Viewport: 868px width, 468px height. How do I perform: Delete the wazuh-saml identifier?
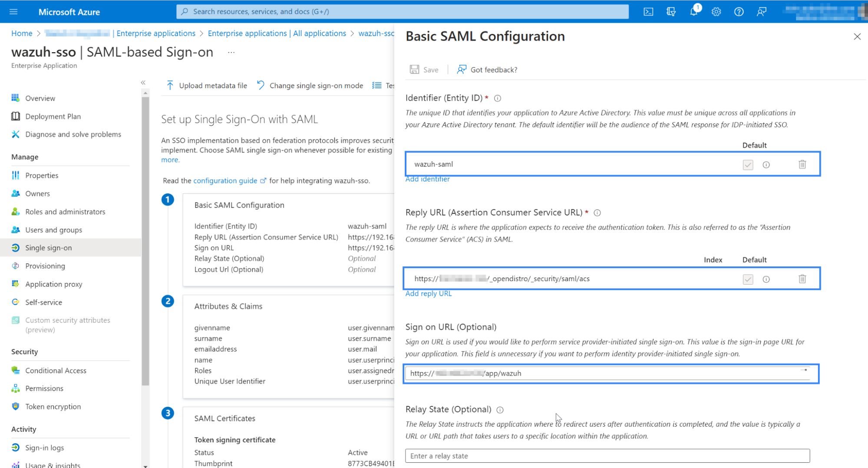802,164
